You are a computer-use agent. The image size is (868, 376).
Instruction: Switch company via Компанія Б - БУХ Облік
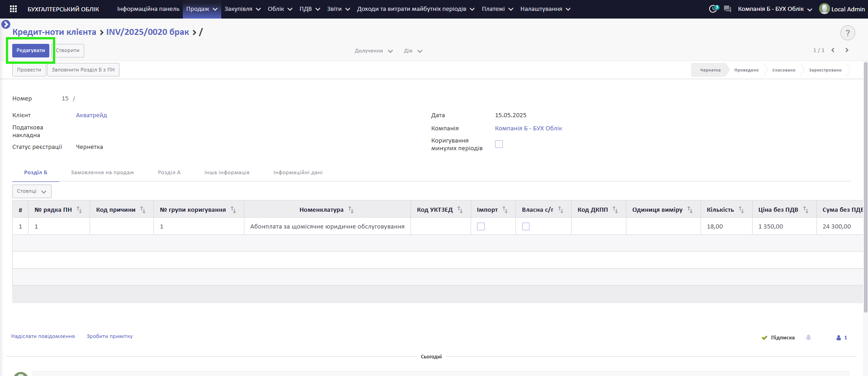(775, 9)
